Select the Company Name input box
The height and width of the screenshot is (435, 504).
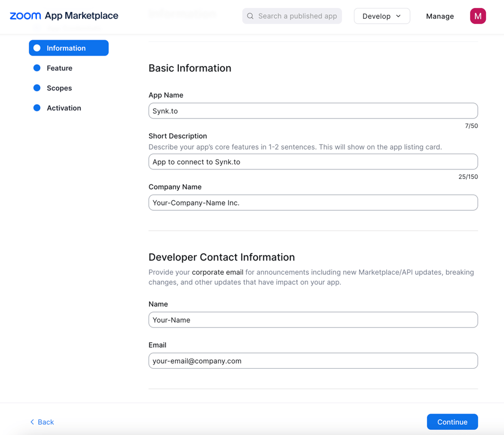(x=313, y=203)
